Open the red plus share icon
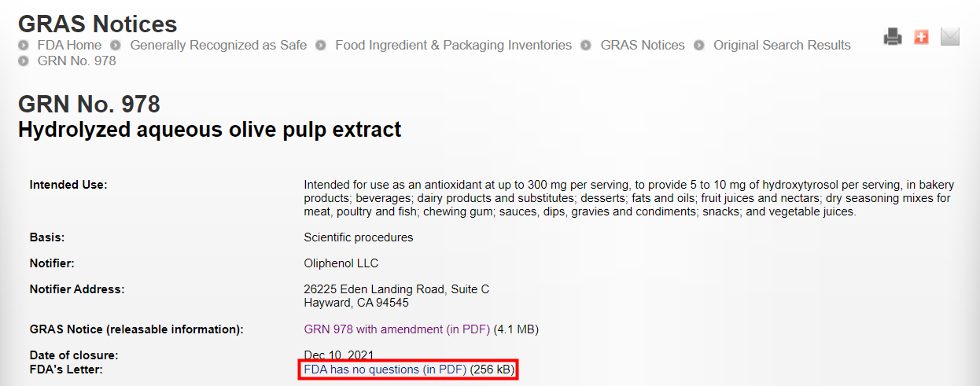The image size is (980, 386). [921, 37]
